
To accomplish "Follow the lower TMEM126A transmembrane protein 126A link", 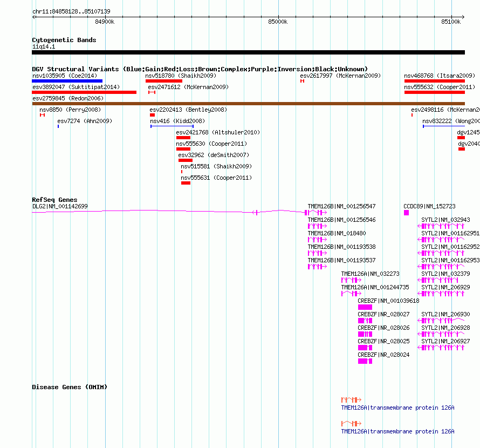I will pos(397,431).
